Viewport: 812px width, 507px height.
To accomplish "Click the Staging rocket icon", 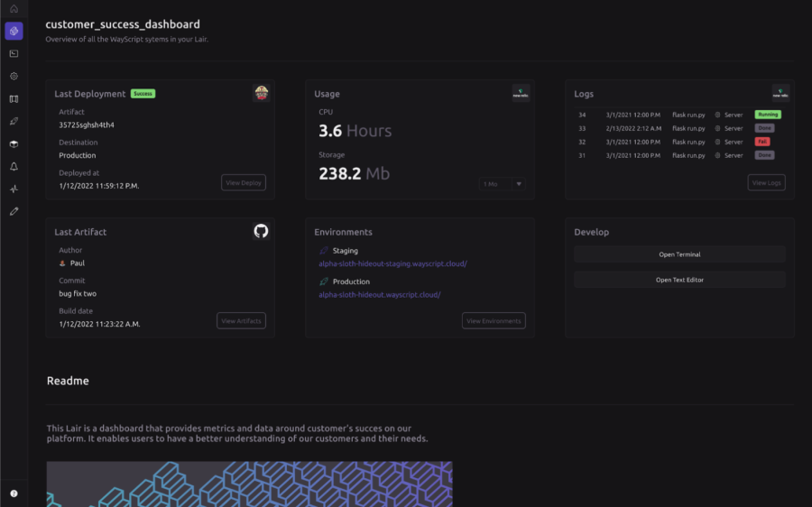I will point(324,251).
